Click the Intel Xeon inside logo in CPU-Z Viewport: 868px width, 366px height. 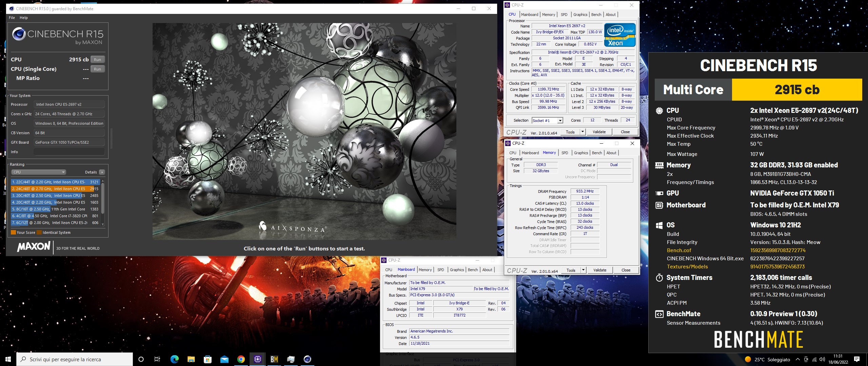620,35
